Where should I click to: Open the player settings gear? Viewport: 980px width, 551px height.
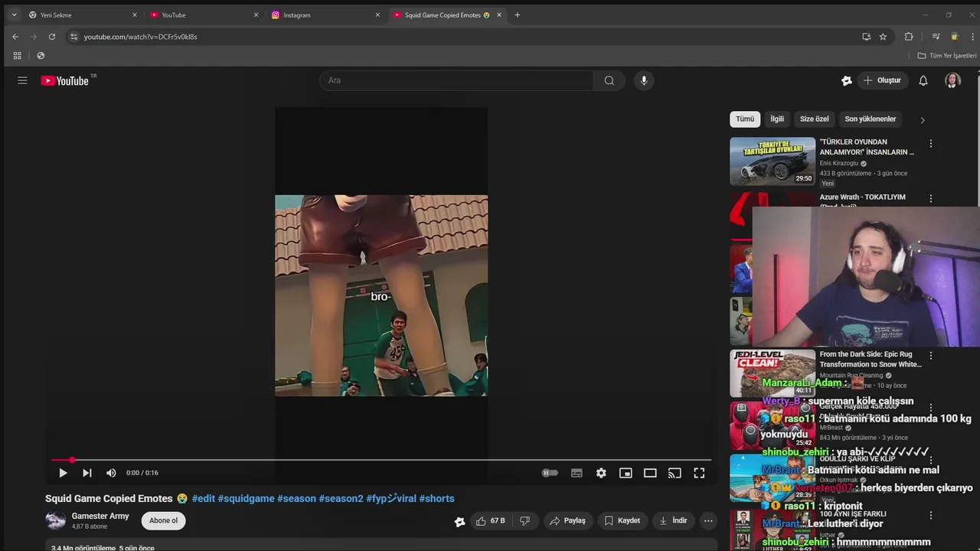click(x=601, y=473)
